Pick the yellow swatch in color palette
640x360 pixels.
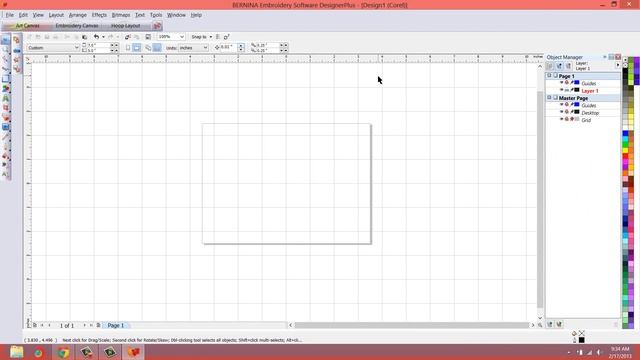[x=625, y=151]
